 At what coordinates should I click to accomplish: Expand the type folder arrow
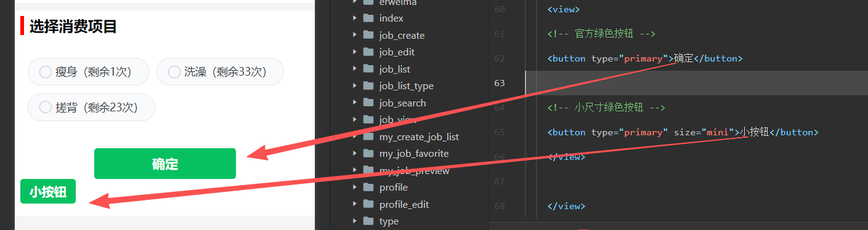coord(355,221)
